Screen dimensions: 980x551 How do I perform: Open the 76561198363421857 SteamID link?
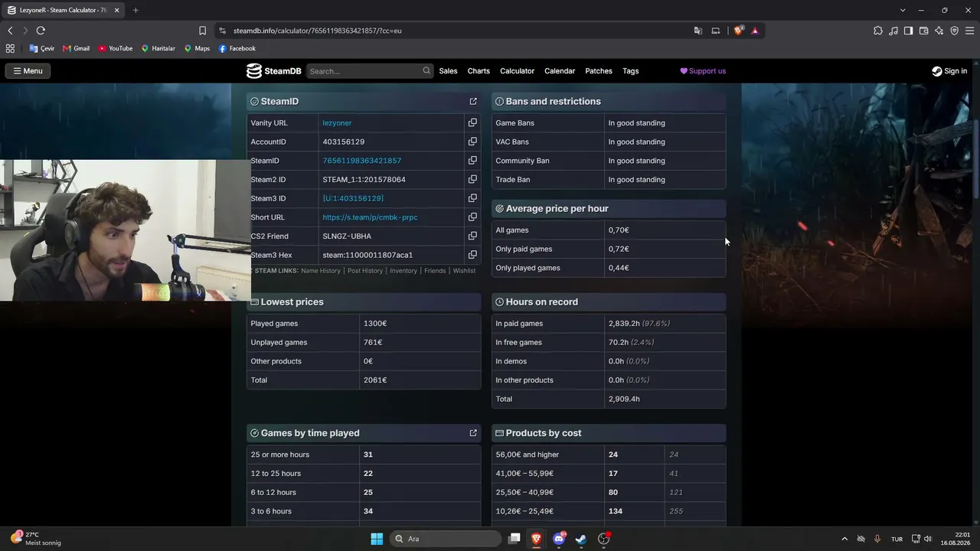pyautogui.click(x=361, y=161)
